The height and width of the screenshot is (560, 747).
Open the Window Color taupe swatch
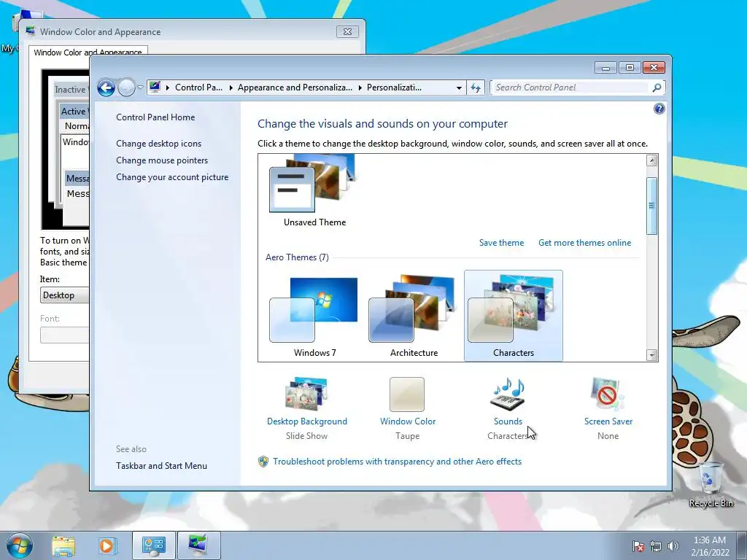(x=407, y=394)
